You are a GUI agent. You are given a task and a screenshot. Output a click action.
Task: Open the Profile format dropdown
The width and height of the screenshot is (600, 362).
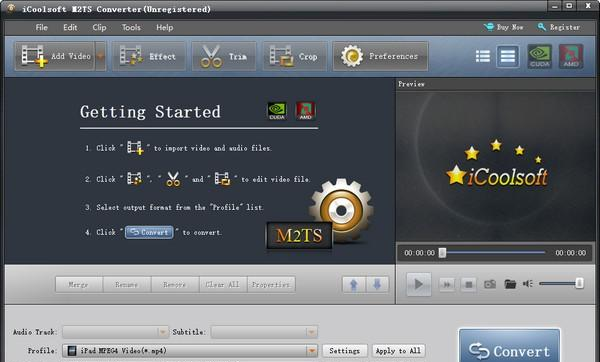pyautogui.click(x=190, y=351)
